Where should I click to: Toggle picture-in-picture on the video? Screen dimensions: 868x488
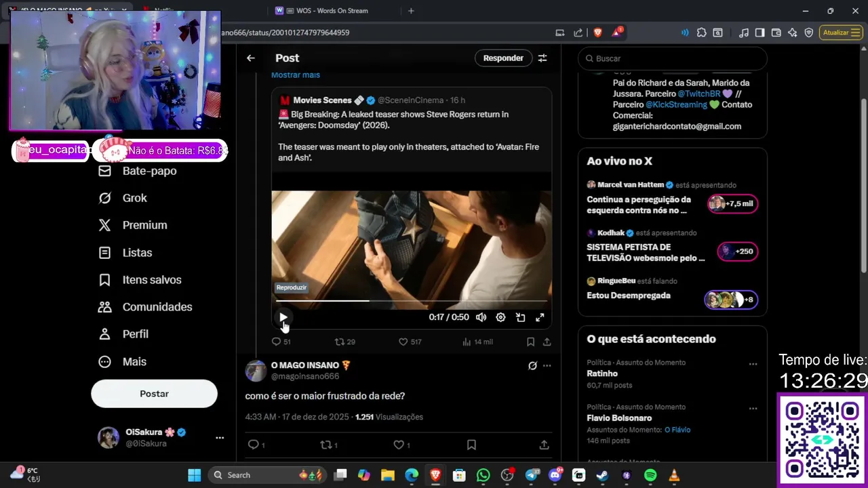tap(520, 317)
